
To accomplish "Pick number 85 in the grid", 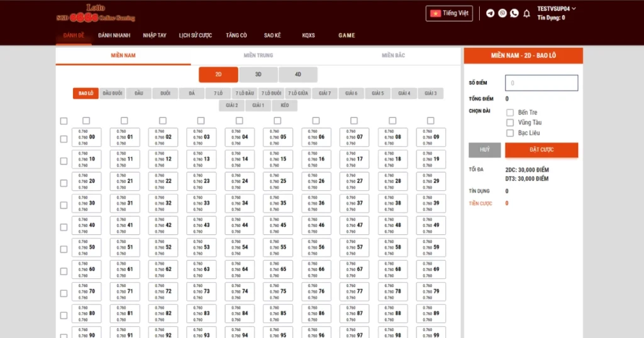I will point(277,313).
